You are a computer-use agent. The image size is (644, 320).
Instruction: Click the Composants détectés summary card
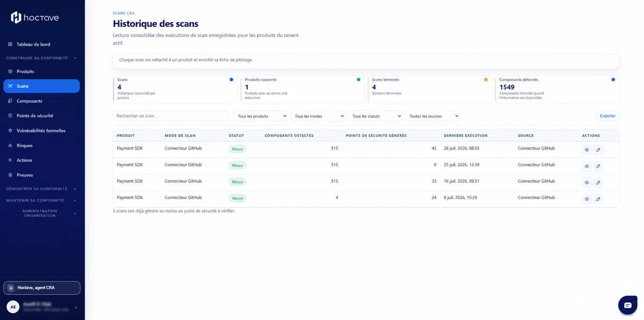[x=557, y=90]
